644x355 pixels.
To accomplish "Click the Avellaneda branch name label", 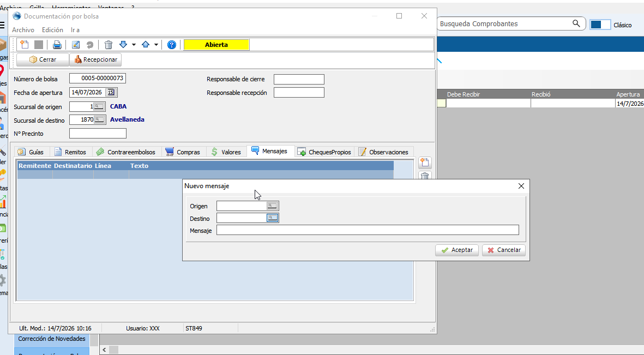I will (127, 119).
